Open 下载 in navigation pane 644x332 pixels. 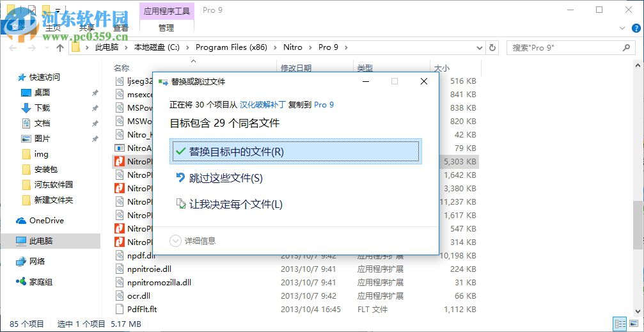[42, 107]
